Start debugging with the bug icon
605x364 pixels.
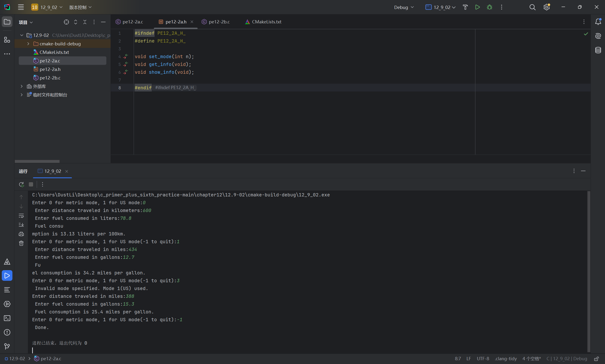point(489,7)
